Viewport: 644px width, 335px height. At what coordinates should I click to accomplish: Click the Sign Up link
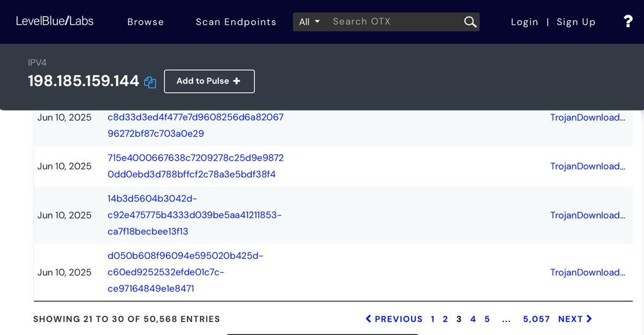(x=576, y=22)
